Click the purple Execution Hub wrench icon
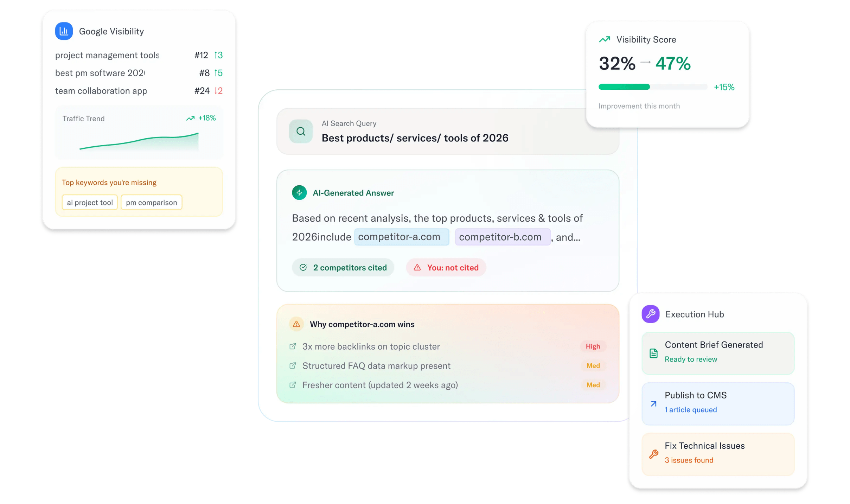 (650, 314)
